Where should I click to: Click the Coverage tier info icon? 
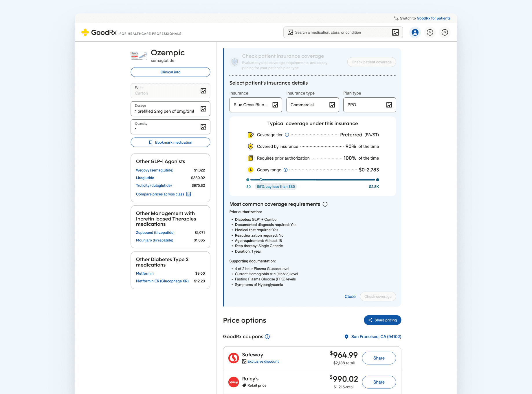287,135
